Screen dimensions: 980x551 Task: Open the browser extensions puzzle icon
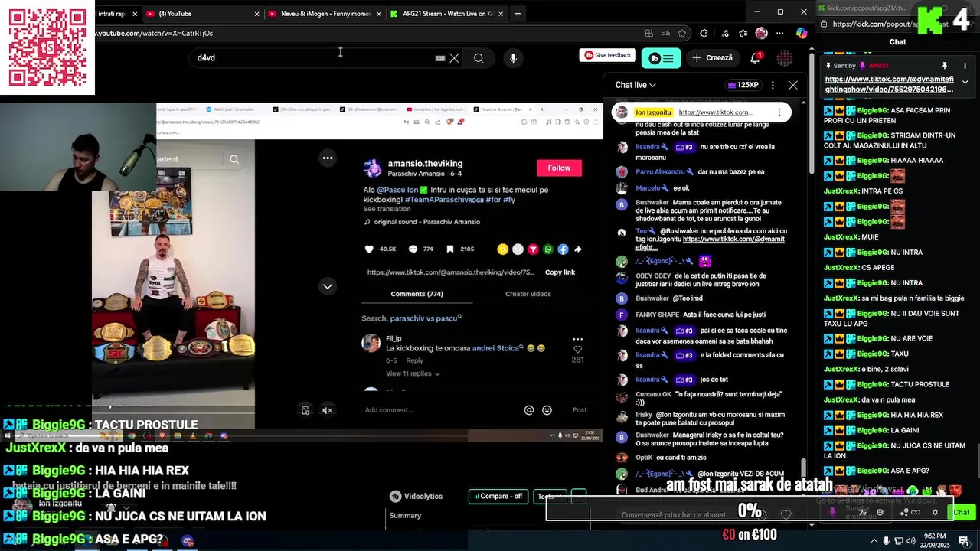point(704,33)
